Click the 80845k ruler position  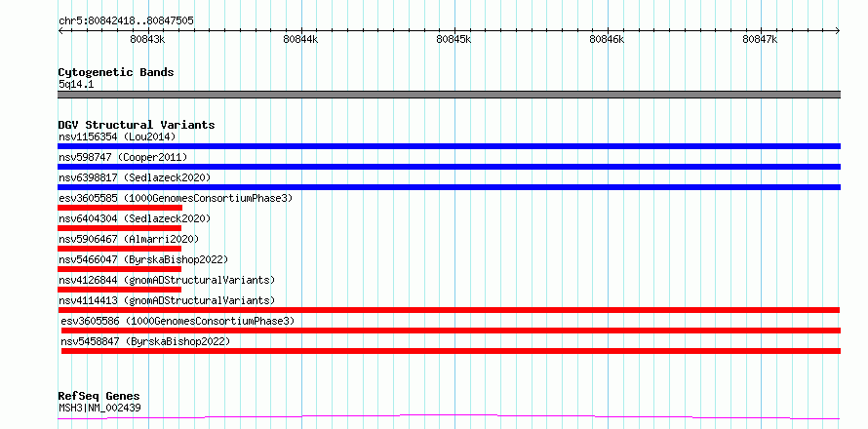pos(454,39)
